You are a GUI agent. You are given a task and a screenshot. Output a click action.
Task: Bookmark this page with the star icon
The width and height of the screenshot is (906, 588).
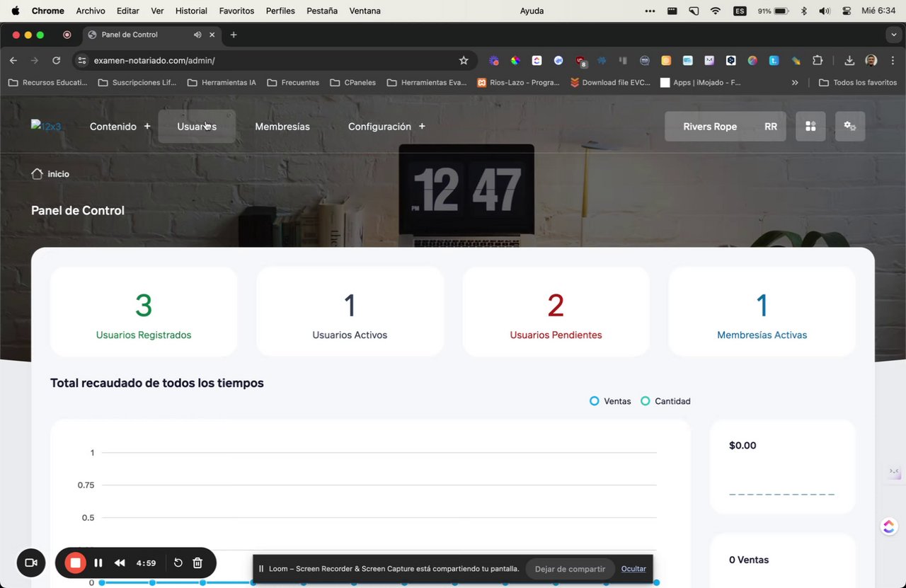pos(464,60)
